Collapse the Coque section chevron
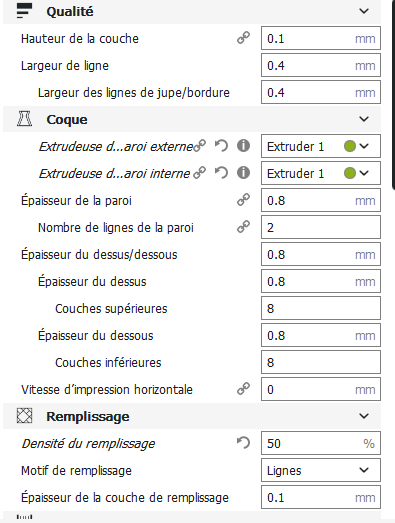Viewport: 395px width, 523px height. click(x=364, y=119)
